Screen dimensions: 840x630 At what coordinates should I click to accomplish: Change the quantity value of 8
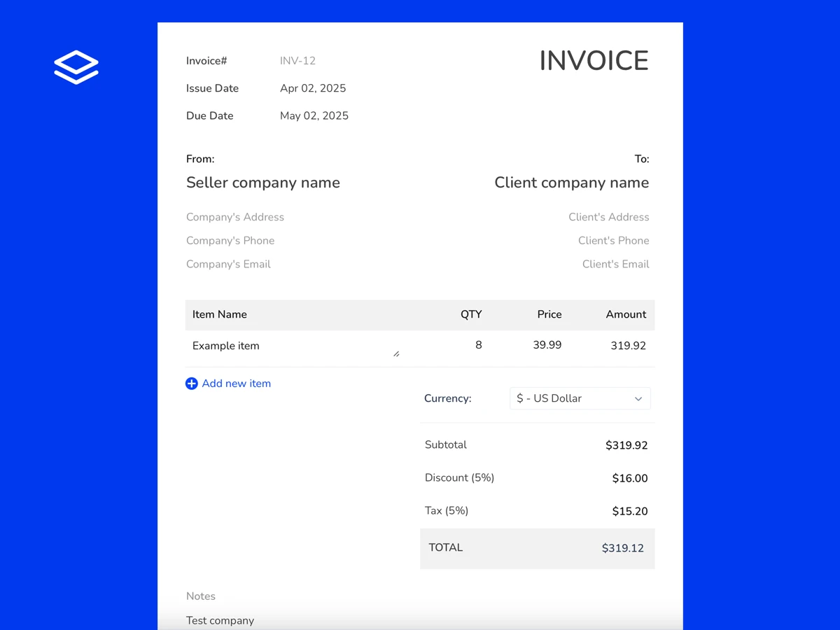(x=478, y=345)
